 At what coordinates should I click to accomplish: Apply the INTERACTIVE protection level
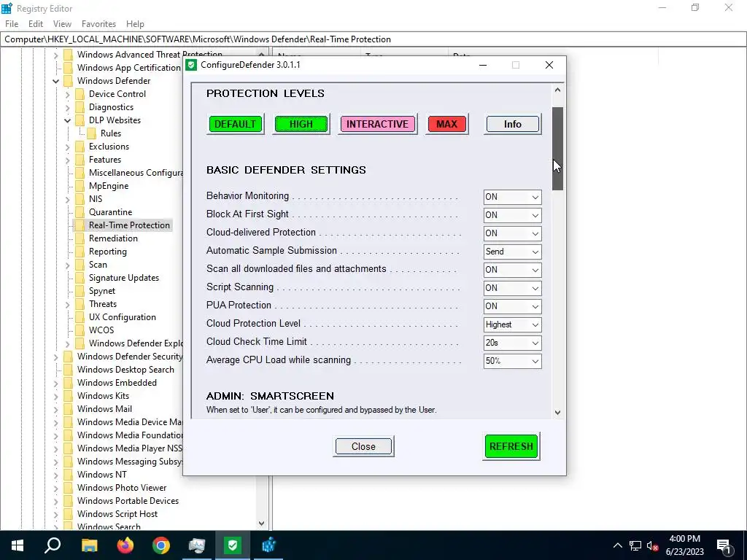(377, 124)
